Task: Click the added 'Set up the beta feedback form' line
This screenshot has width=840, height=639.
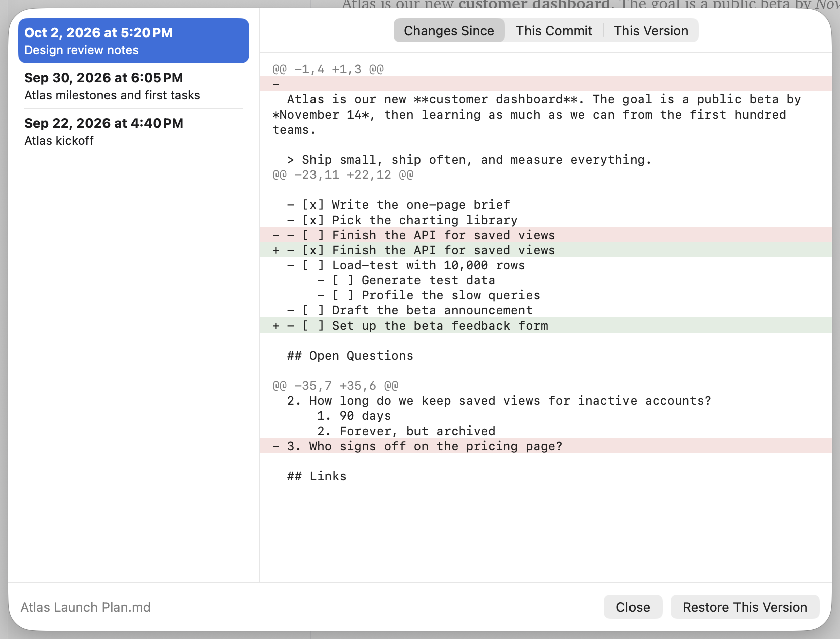Action: (x=546, y=326)
